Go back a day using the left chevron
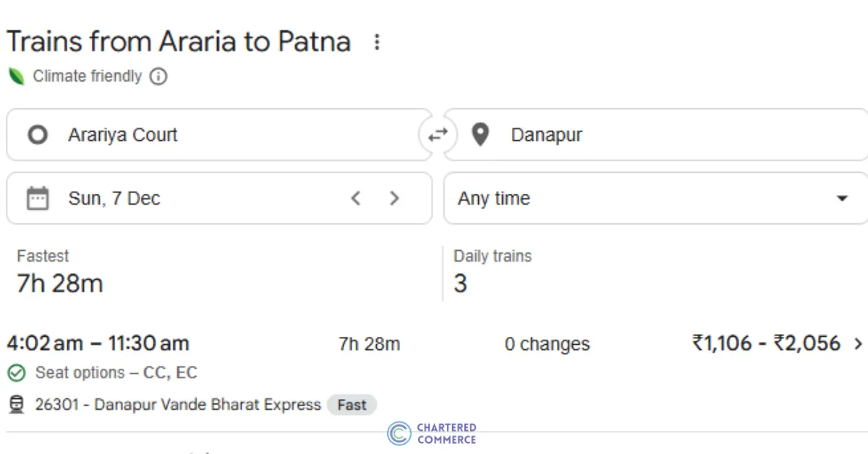The image size is (868, 454). [355, 197]
